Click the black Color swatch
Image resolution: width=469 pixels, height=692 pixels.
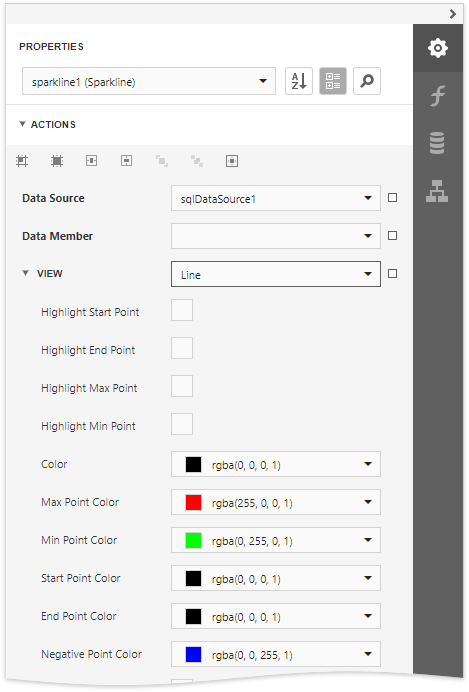point(193,464)
